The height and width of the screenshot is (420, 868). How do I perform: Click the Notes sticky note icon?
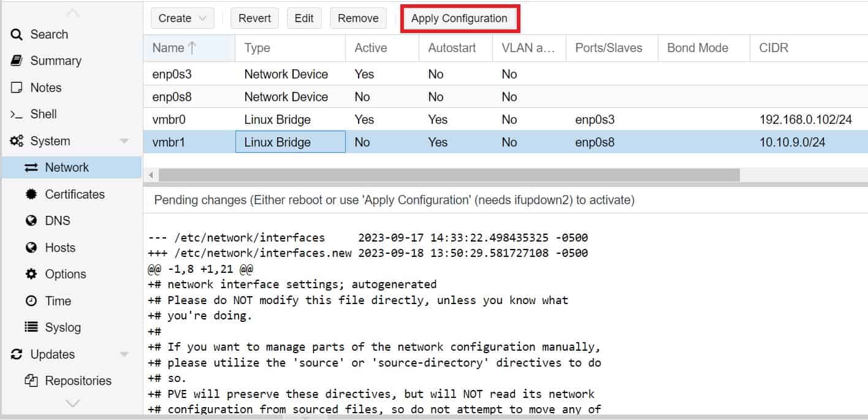point(17,88)
